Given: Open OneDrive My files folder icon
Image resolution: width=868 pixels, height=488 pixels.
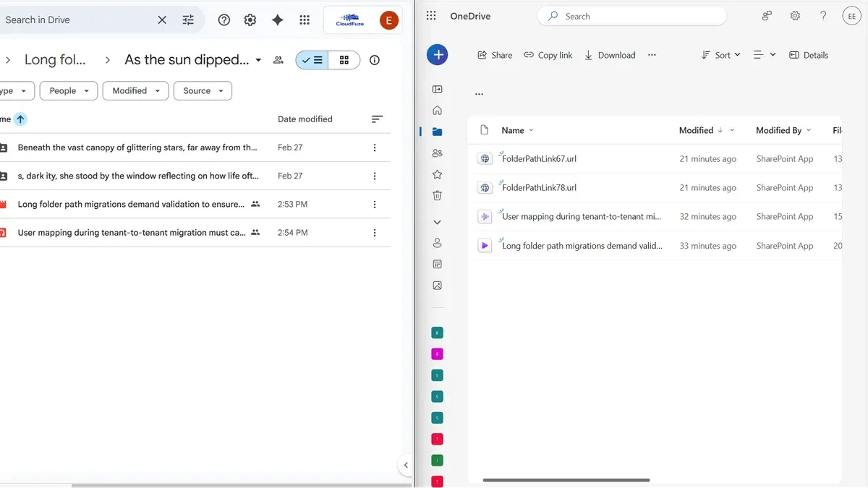Looking at the screenshot, I should 437,132.
